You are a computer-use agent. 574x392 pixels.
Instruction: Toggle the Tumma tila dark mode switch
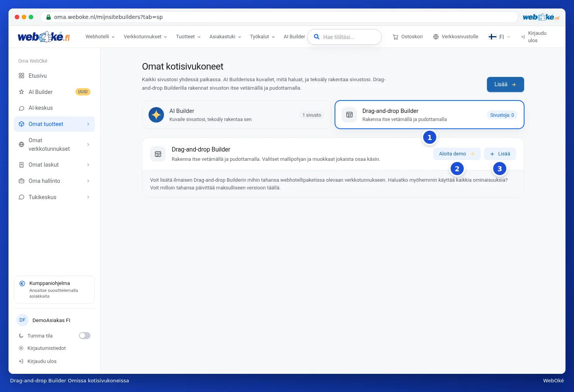85,336
